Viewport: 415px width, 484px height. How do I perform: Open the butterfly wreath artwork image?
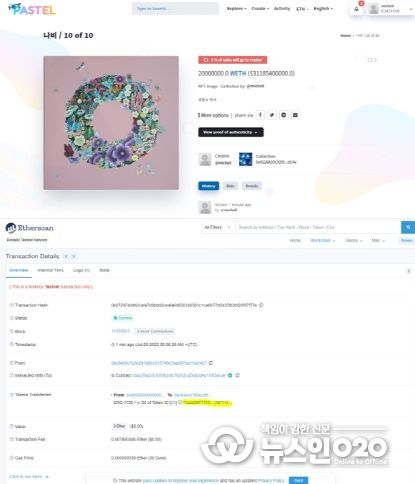(111, 123)
